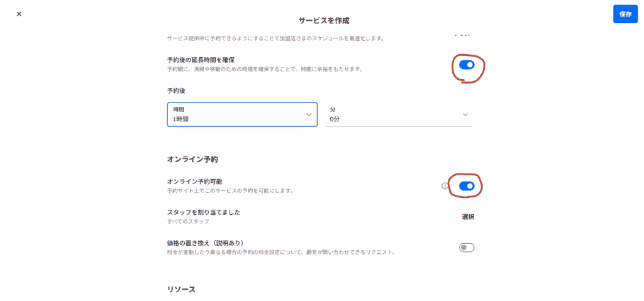The image size is (644, 301).
Task: Click the 価格の置き換え（説明あり） label text
Action: (205, 243)
